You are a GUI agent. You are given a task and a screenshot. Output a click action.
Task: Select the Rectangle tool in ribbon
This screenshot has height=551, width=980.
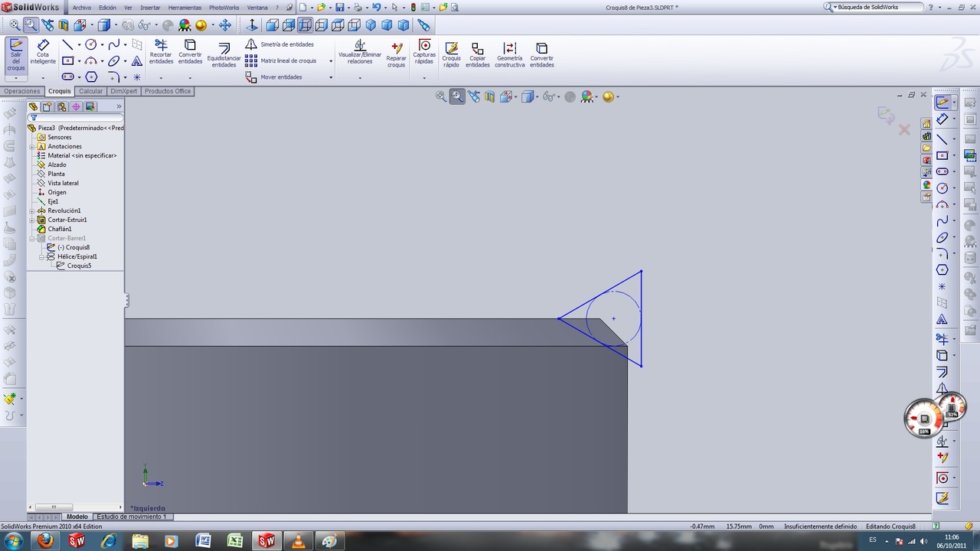tap(67, 60)
